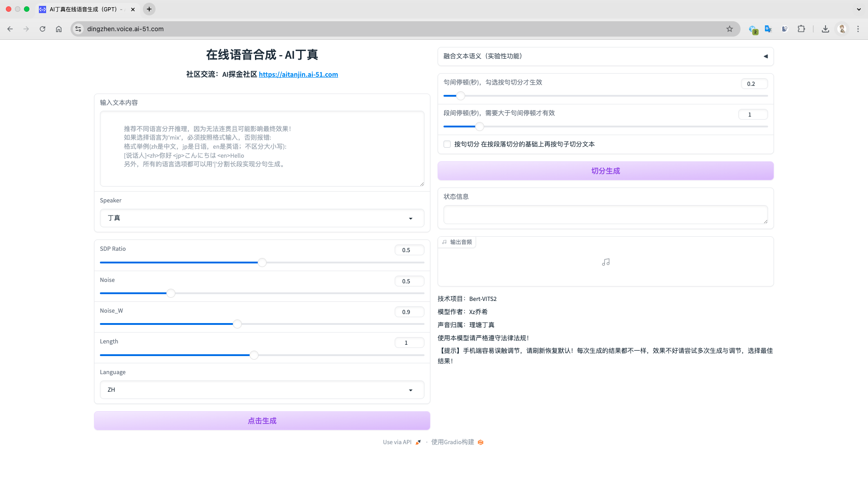Click the home page icon
Image resolution: width=868 pixels, height=488 pixels.
(59, 29)
